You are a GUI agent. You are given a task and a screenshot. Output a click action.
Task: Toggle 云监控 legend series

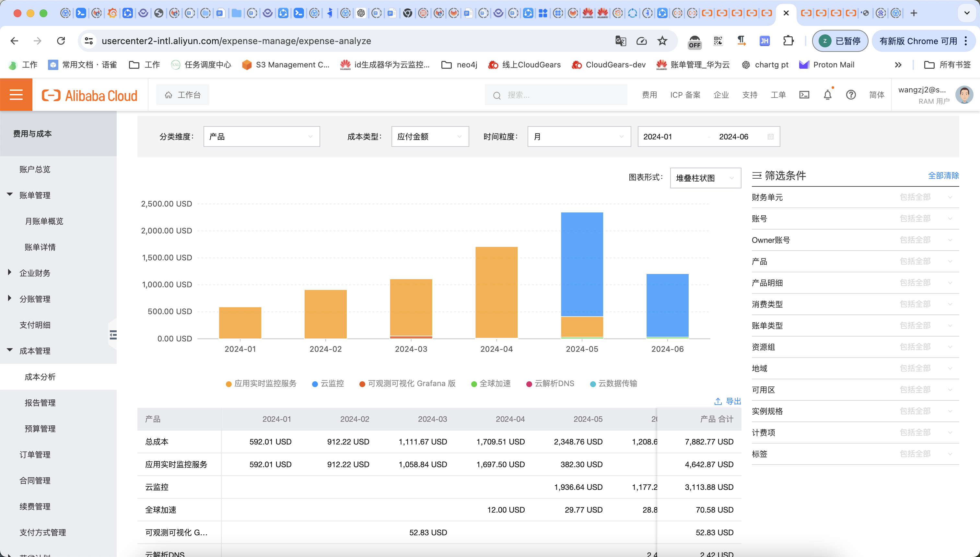[x=328, y=383]
